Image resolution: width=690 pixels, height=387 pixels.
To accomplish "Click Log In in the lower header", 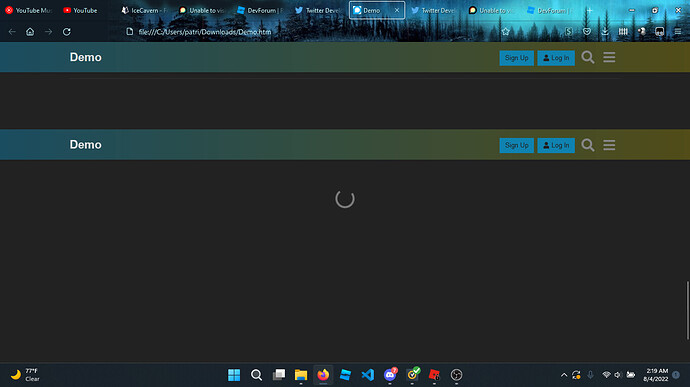I will click(x=556, y=145).
